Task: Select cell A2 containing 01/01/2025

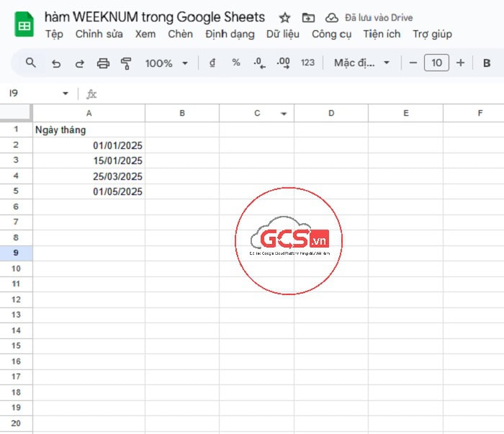Action: 89,145
